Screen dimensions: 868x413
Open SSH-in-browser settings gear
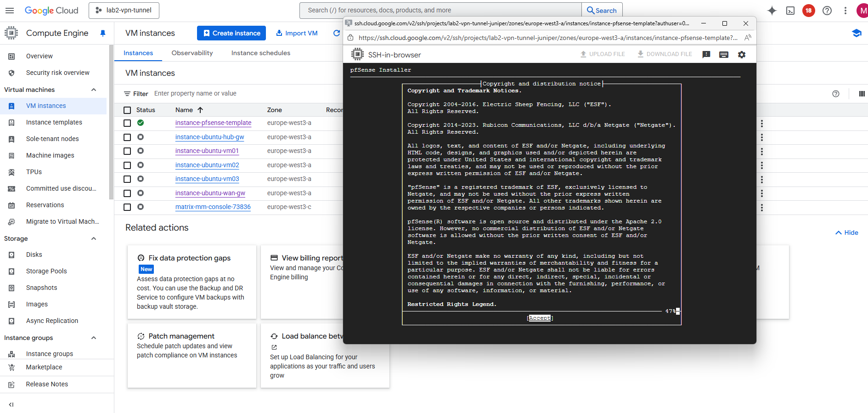[x=741, y=55]
